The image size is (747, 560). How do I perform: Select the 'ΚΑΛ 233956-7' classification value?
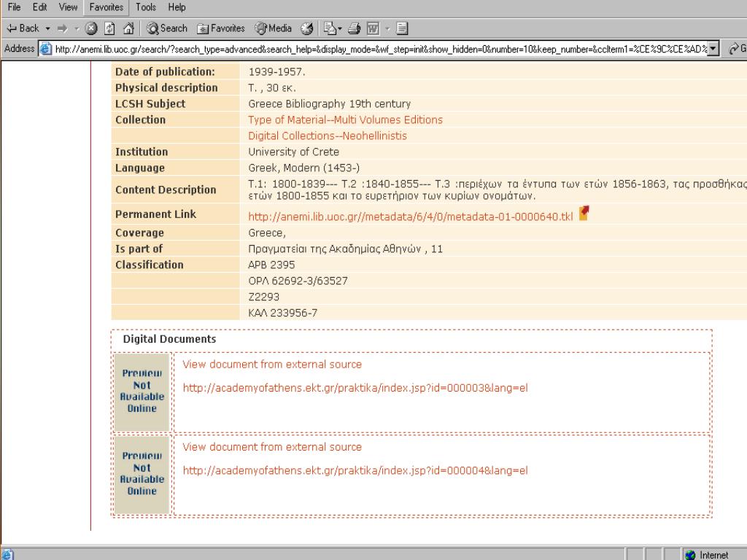pyautogui.click(x=282, y=313)
